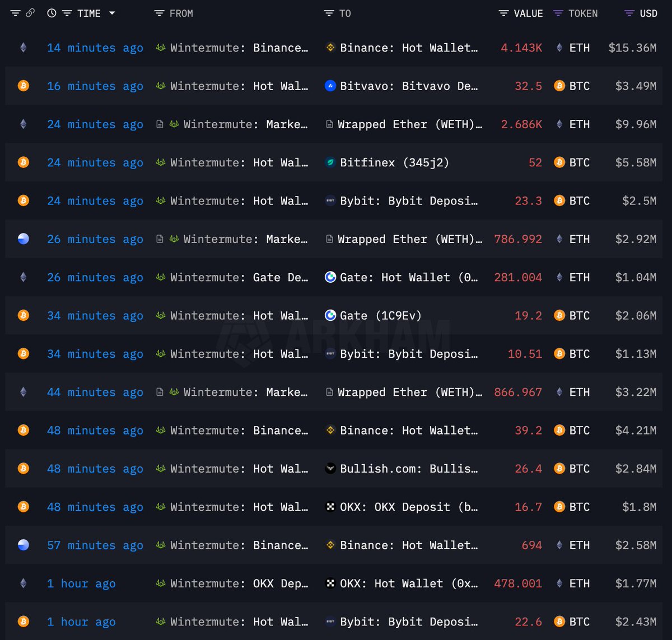Click 'Bitfinex (345j2)' entity link
672x640 pixels.
pyautogui.click(x=394, y=162)
